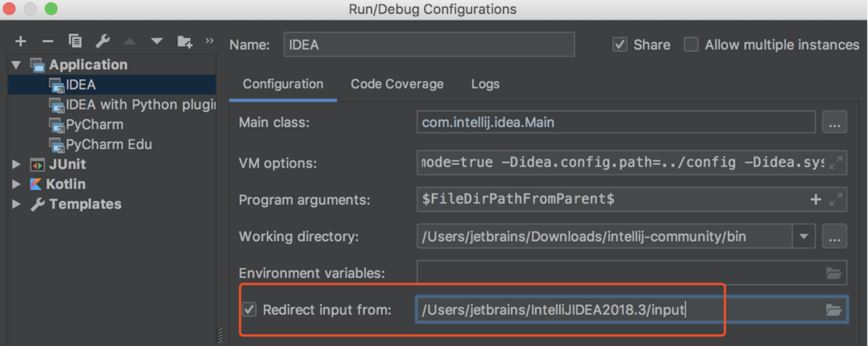
Task: Click into the Working directory path field
Action: click(x=605, y=236)
